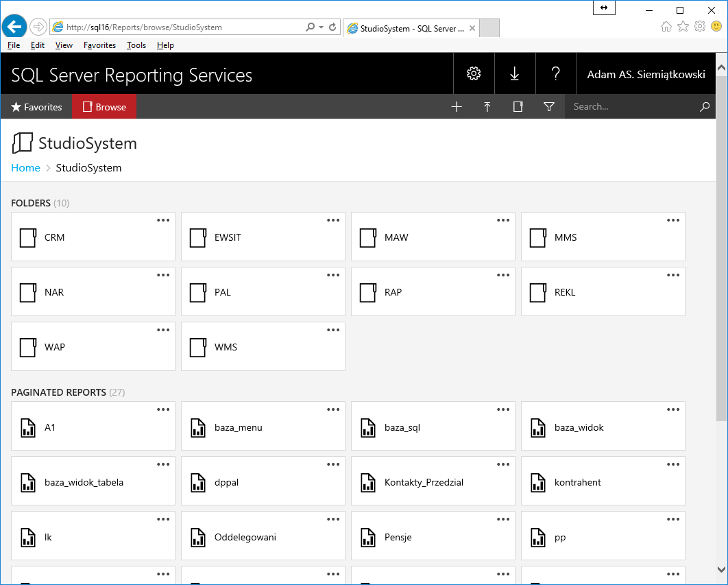
Task: Open the baza_sql paginated report
Action: (433, 427)
